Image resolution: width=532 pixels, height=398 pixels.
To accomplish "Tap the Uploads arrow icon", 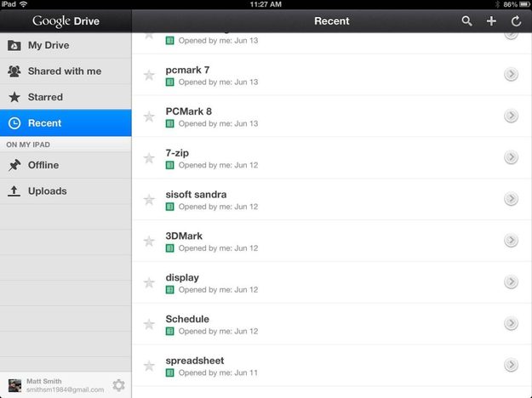I will tap(14, 191).
